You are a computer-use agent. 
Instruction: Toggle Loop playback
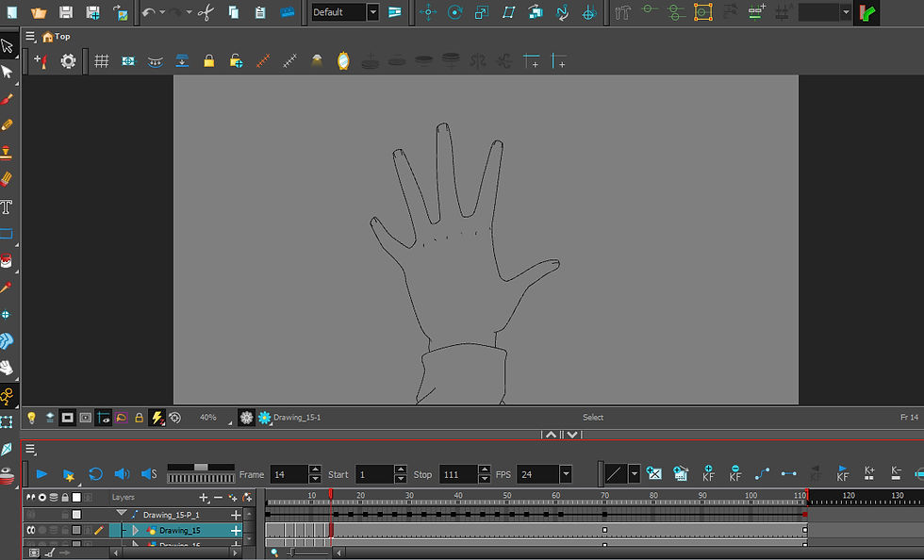[x=95, y=474]
